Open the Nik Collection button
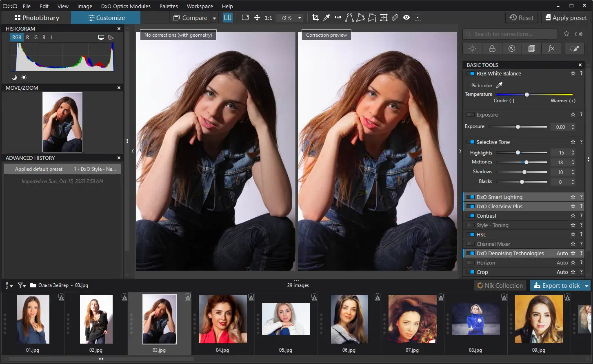Screen dimensions: 593x364 pos(500,286)
